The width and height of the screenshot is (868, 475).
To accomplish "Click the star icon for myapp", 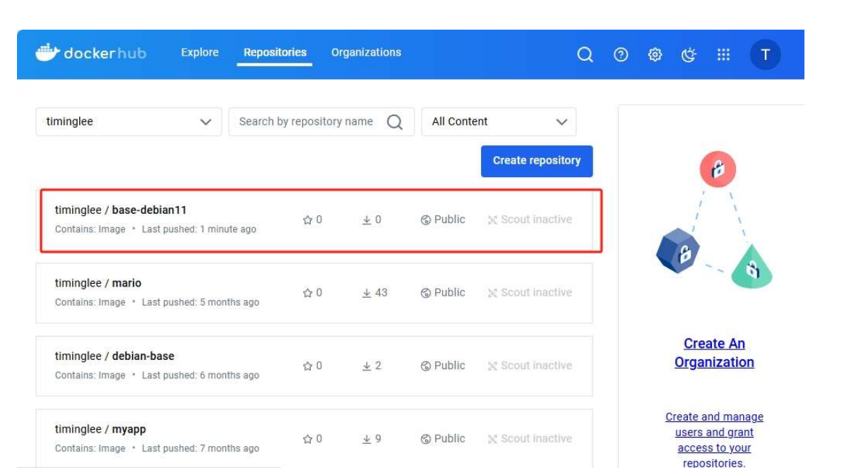I will click(307, 439).
